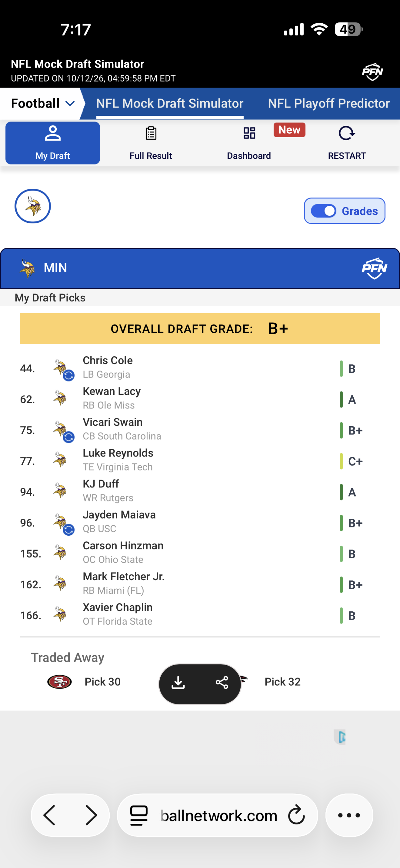Go back with browser back arrow
The image size is (400, 868).
point(50,815)
